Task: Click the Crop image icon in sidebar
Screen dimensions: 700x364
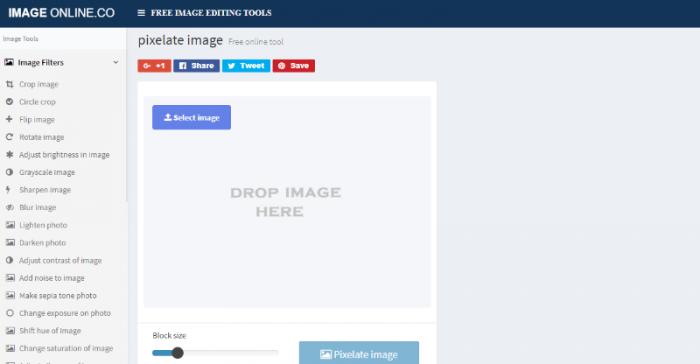Action: point(9,84)
